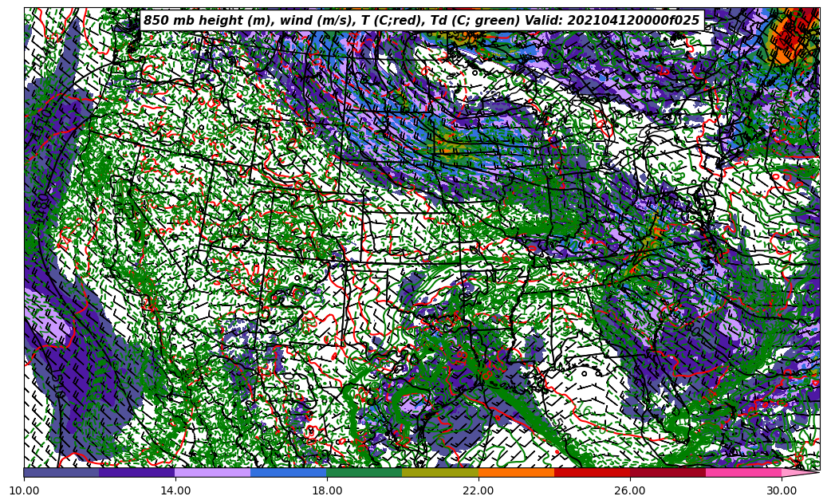Choose the pink 28–30 colorbar segment
The image size is (827, 504).
(743, 472)
